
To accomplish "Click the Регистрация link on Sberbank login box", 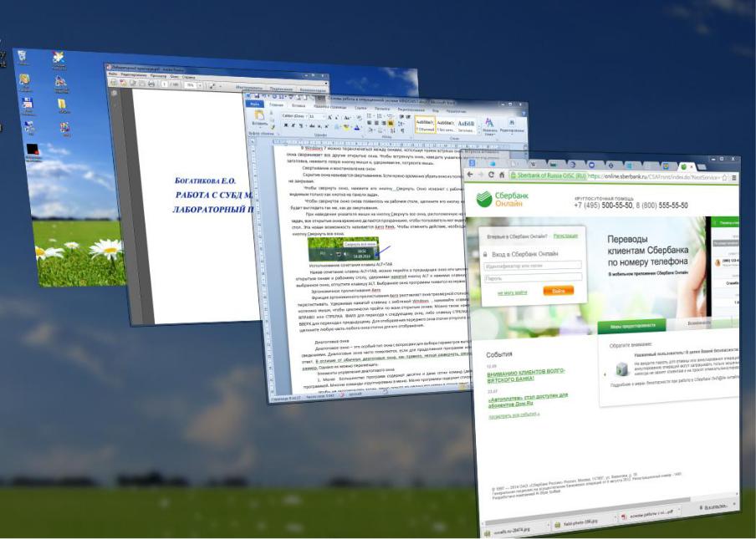I will click(x=565, y=236).
